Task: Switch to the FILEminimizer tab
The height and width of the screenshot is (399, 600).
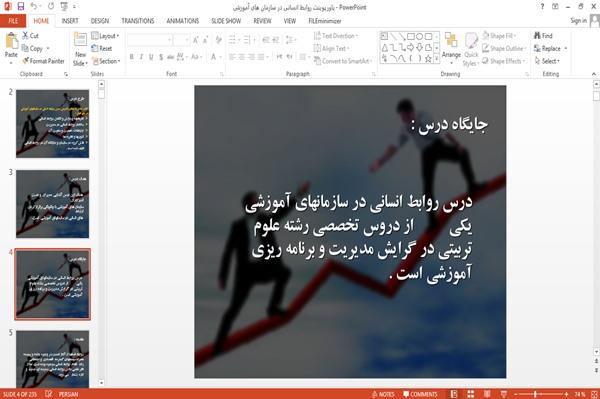Action: click(324, 21)
